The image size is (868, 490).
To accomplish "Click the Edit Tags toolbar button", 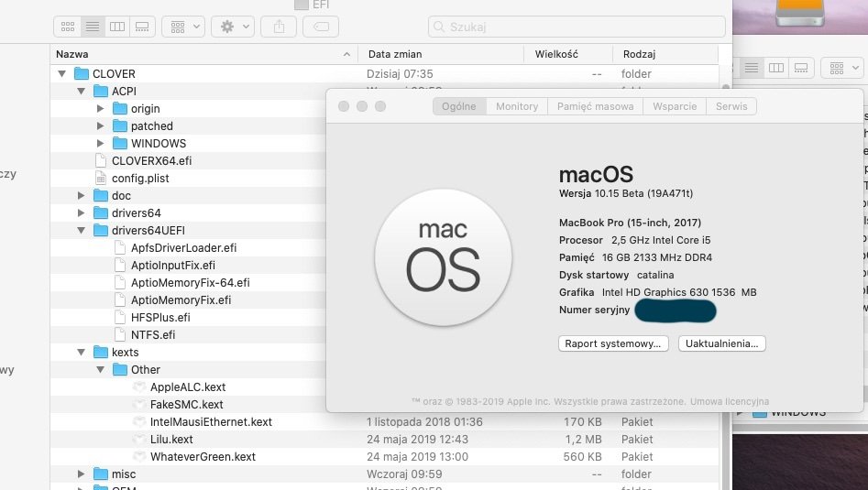I will tap(321, 27).
